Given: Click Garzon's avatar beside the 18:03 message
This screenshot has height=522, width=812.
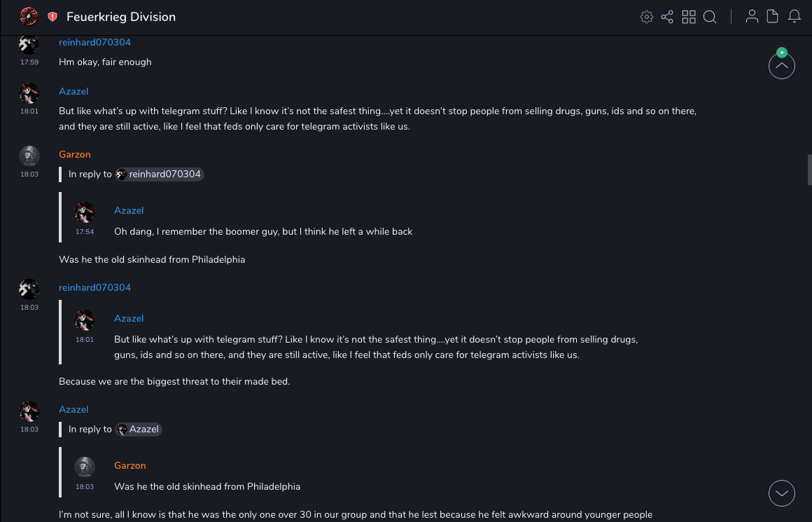Looking at the screenshot, I should click(x=29, y=156).
